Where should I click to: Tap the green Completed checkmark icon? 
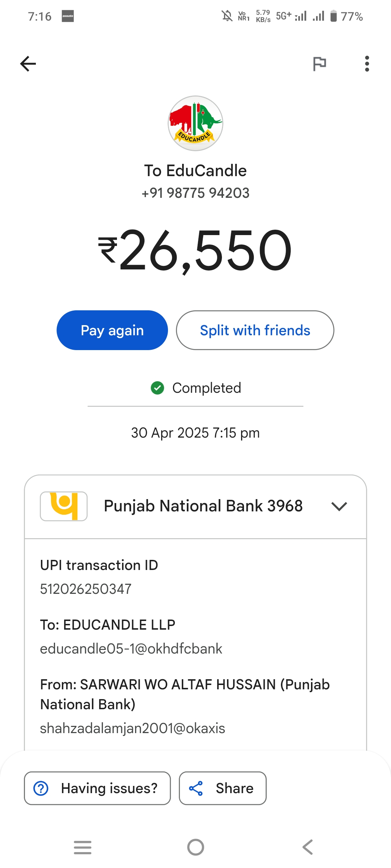click(157, 388)
